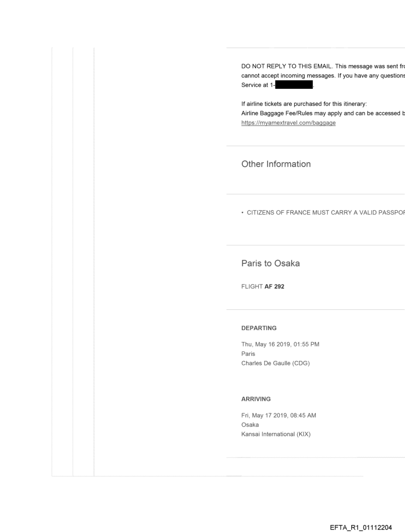
Task: Click the DEPARTING section label
Action: [259, 328]
